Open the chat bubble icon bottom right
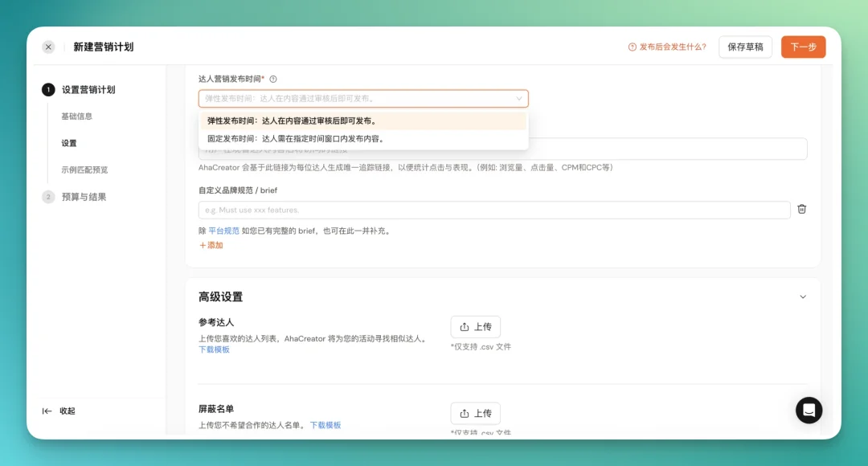868x466 pixels. [809, 410]
